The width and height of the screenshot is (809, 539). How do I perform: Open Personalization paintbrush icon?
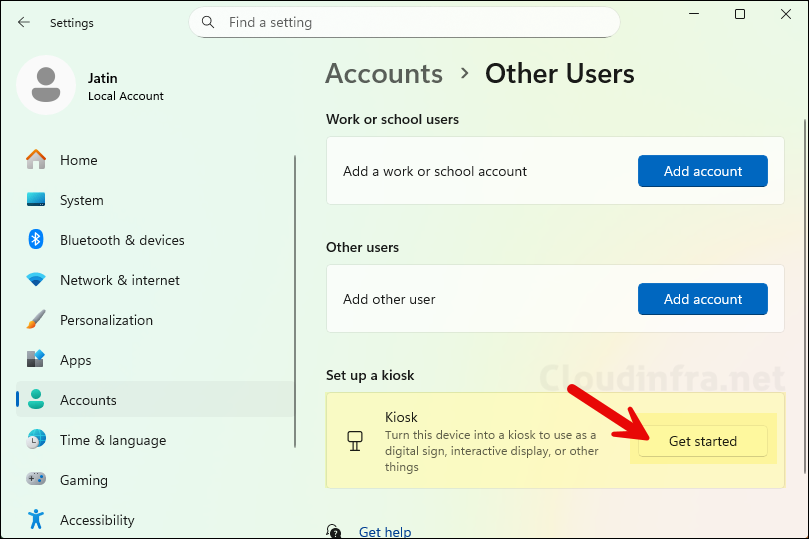coord(36,320)
